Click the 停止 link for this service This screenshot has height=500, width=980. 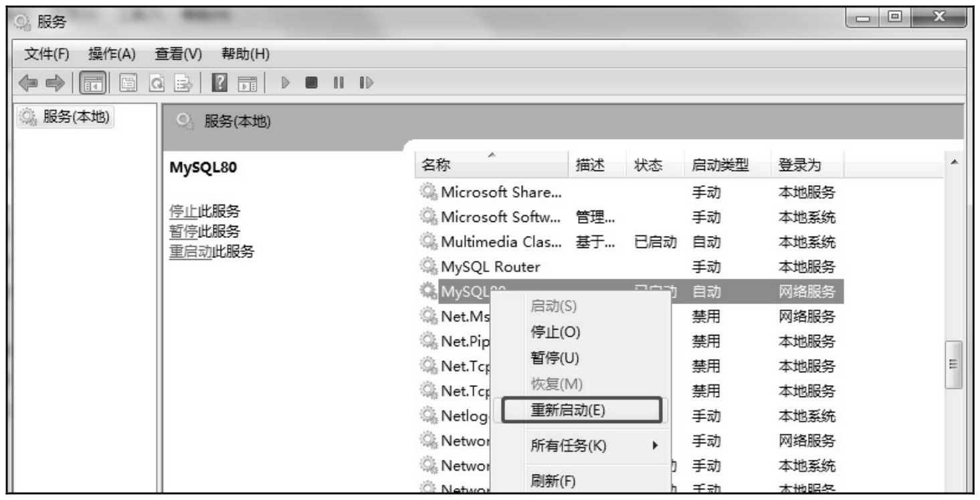[x=183, y=212]
